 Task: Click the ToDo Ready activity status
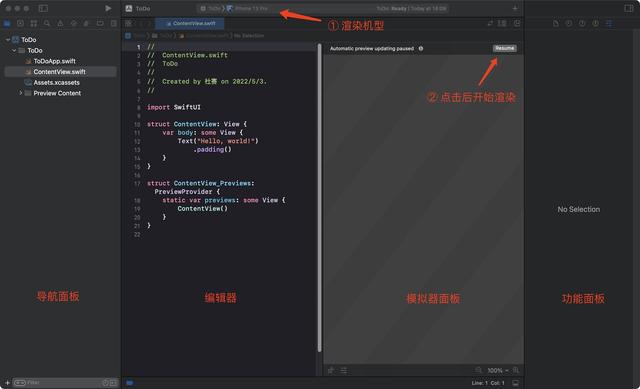411,8
